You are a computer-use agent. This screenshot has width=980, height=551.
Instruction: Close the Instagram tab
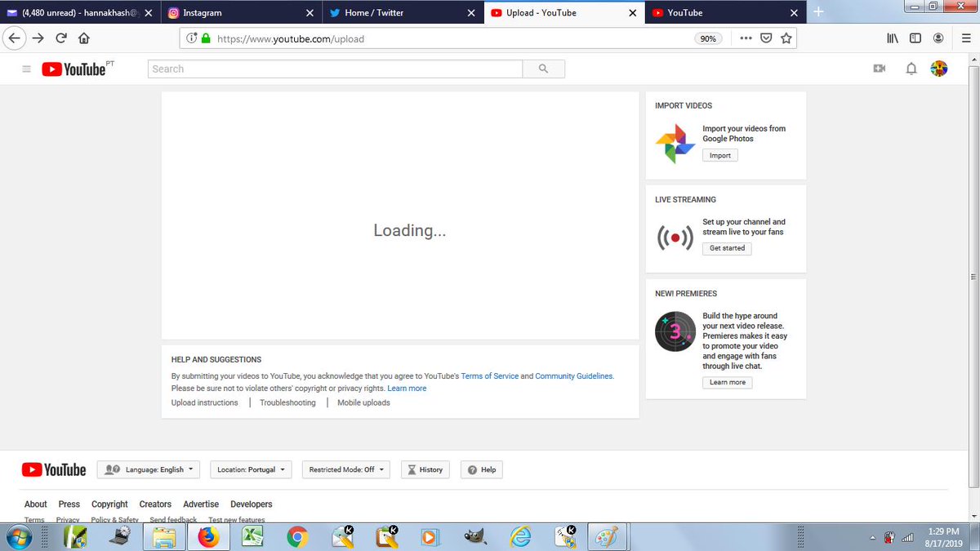(x=310, y=13)
